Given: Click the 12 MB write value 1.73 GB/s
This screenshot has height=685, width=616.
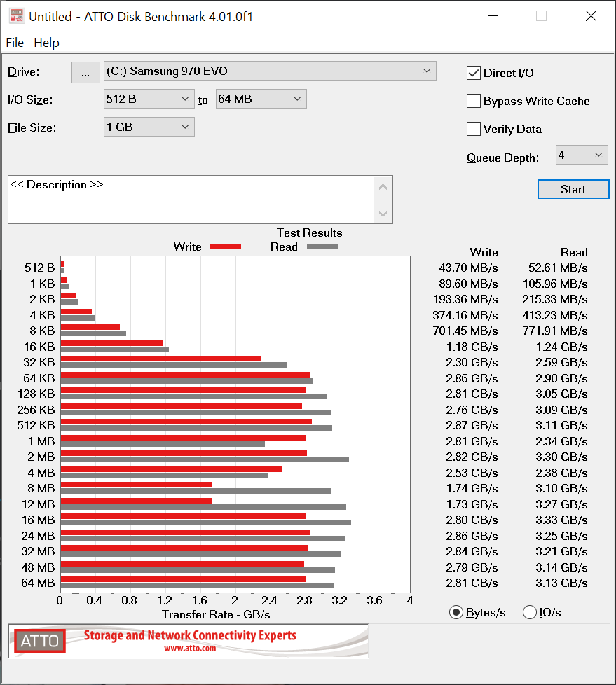Looking at the screenshot, I should point(472,504).
